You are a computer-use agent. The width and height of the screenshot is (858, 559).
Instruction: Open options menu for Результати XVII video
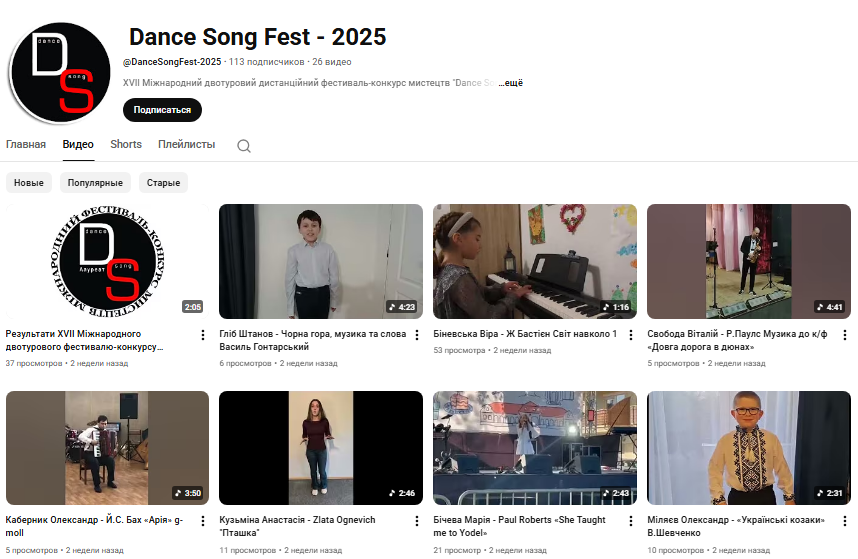(x=202, y=336)
